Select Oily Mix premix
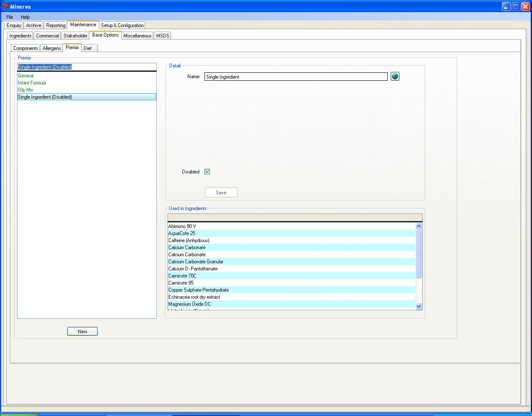 (87, 90)
